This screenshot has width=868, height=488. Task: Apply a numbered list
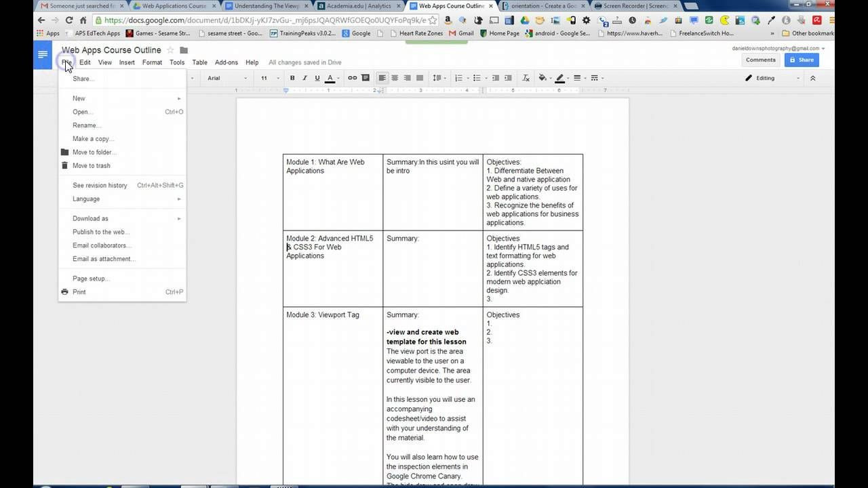pos(458,78)
